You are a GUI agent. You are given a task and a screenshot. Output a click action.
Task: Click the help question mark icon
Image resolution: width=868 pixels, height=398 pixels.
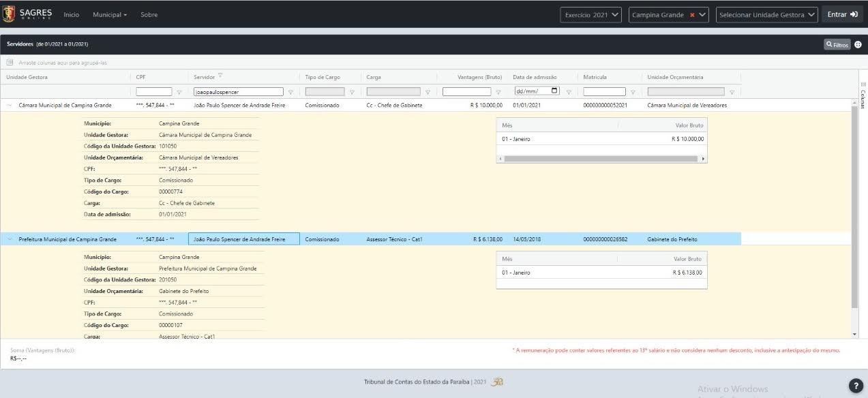[x=855, y=386]
